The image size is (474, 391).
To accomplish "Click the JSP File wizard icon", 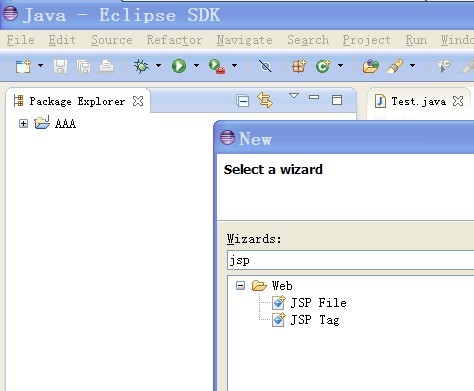I will click(279, 303).
